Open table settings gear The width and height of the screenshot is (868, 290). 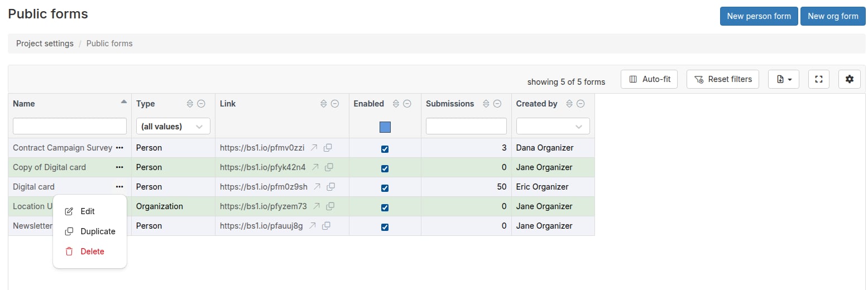click(x=850, y=79)
